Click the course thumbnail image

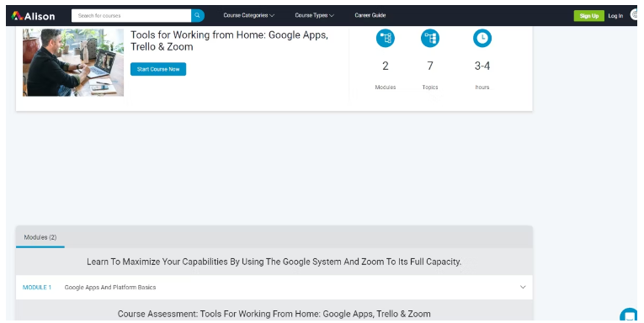tap(73, 62)
